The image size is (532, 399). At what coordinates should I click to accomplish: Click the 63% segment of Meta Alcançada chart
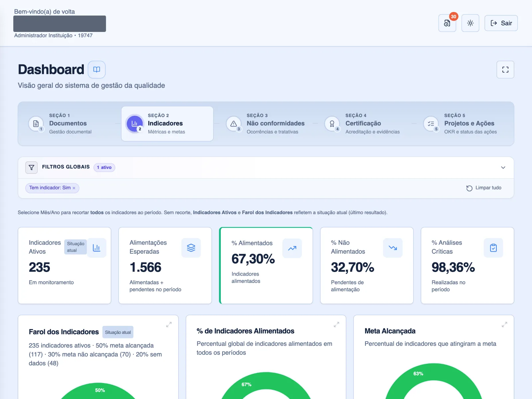418,374
